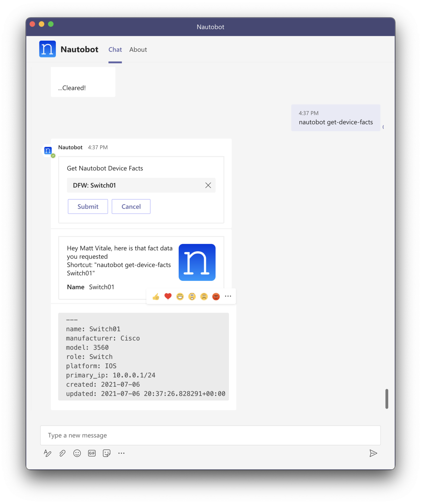This screenshot has width=421, height=504.
Task: React with sad face emoji
Action: point(204,297)
